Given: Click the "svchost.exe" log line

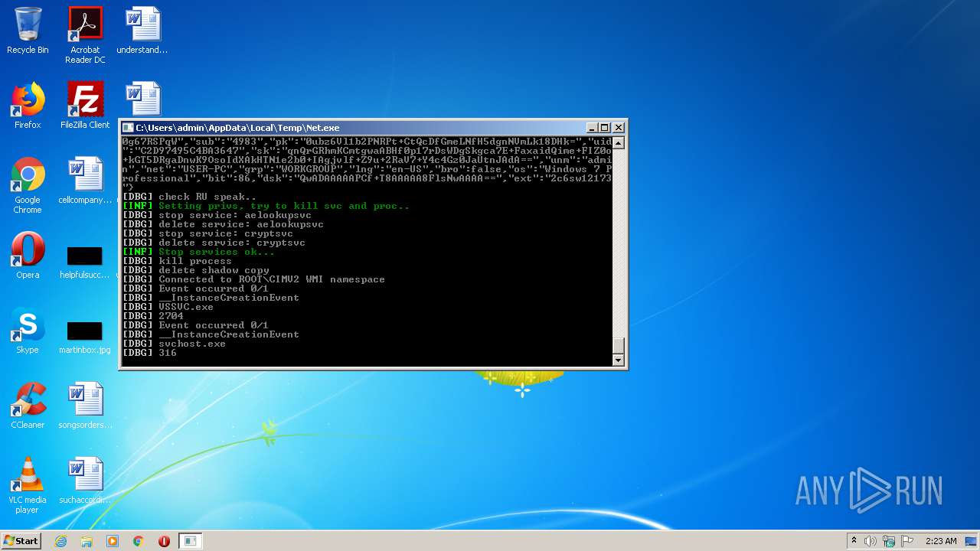Looking at the screenshot, I should pos(192,344).
